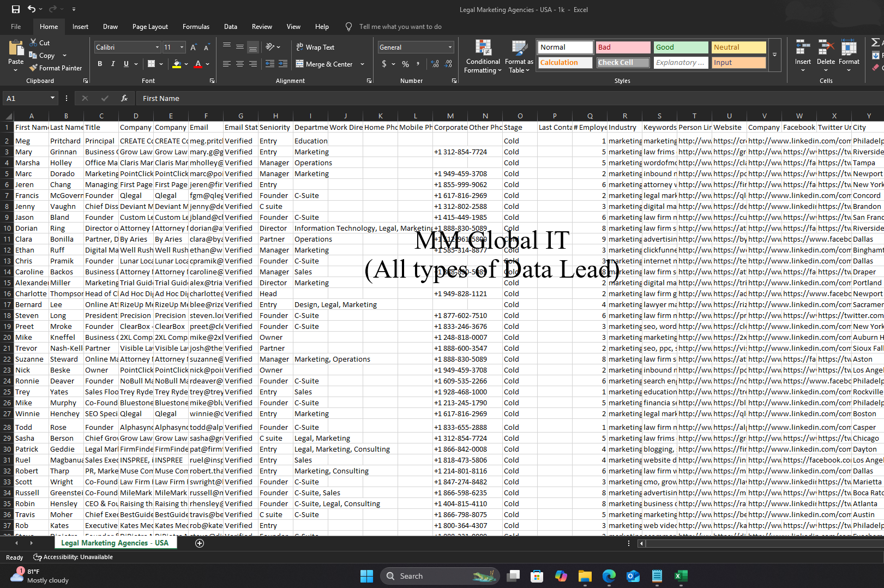Decrease indent in Alignment group
Image resolution: width=884 pixels, height=588 pixels.
[x=269, y=64]
